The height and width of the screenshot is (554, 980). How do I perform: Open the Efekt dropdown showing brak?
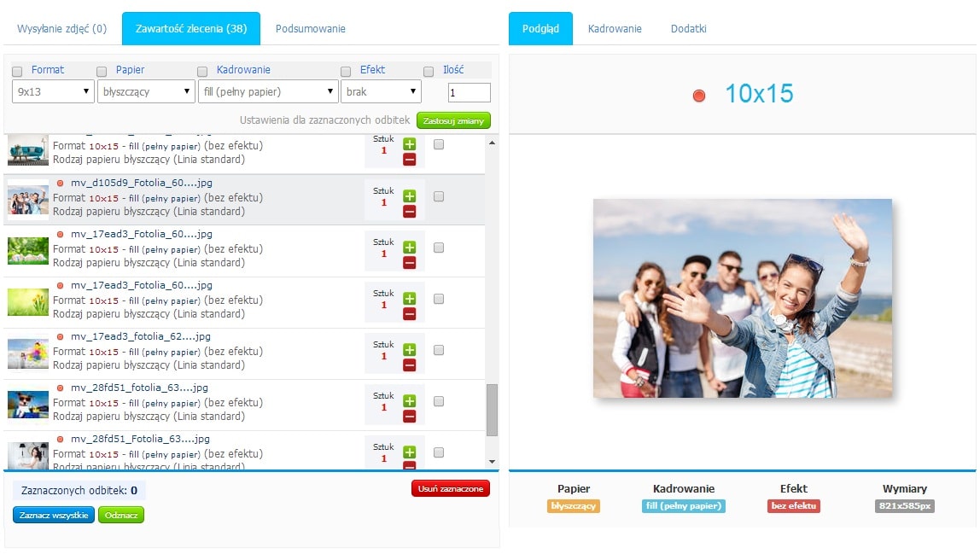pyautogui.click(x=381, y=91)
